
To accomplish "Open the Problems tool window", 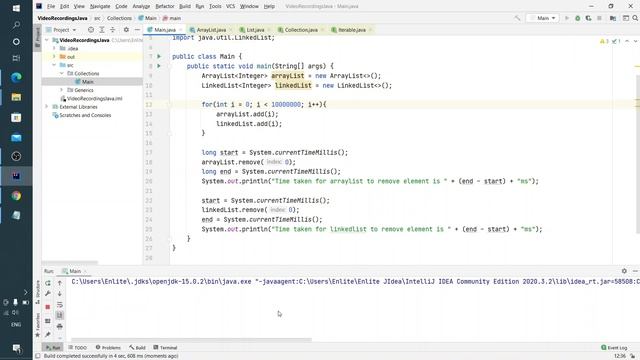I will [108, 347].
